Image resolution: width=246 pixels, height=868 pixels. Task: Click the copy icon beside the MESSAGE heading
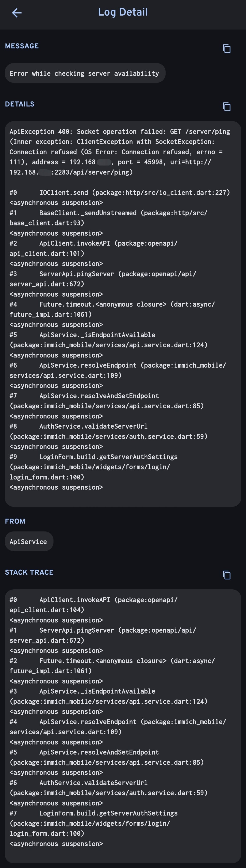tap(226, 49)
